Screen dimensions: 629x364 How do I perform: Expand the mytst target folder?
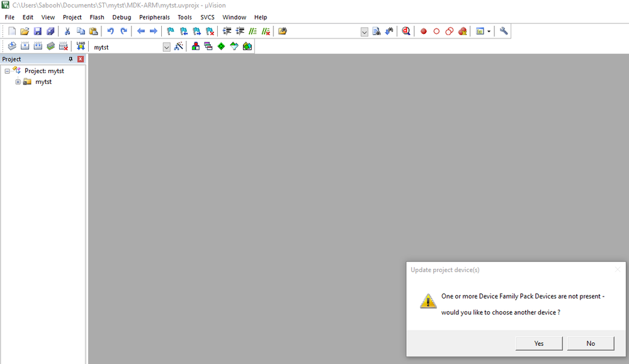point(18,82)
